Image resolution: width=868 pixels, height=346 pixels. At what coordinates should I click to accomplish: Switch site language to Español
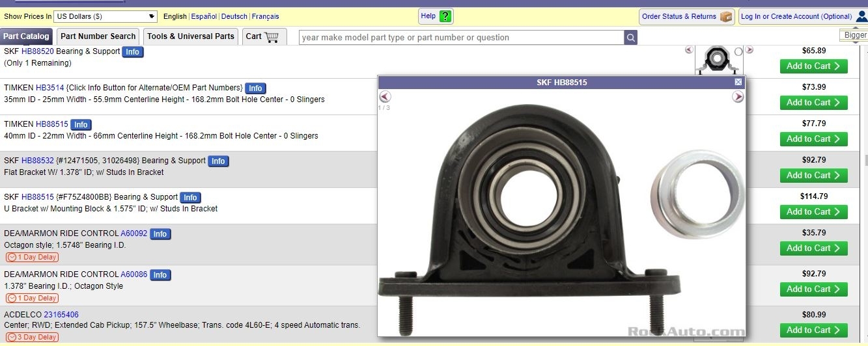coord(204,16)
